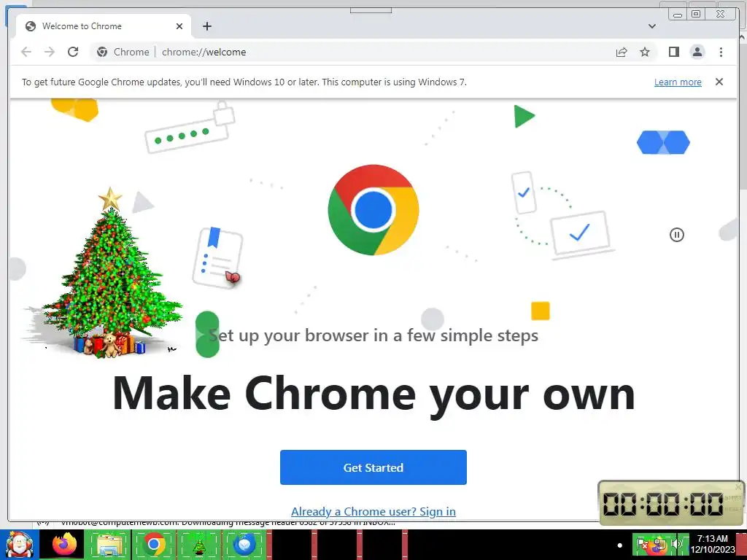This screenshot has width=747, height=560.
Task: Click the Learn more link
Action: [678, 82]
